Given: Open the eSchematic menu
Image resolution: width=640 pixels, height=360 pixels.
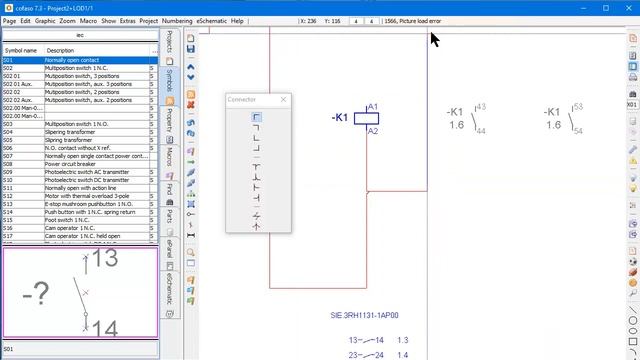Looking at the screenshot, I should (x=211, y=21).
